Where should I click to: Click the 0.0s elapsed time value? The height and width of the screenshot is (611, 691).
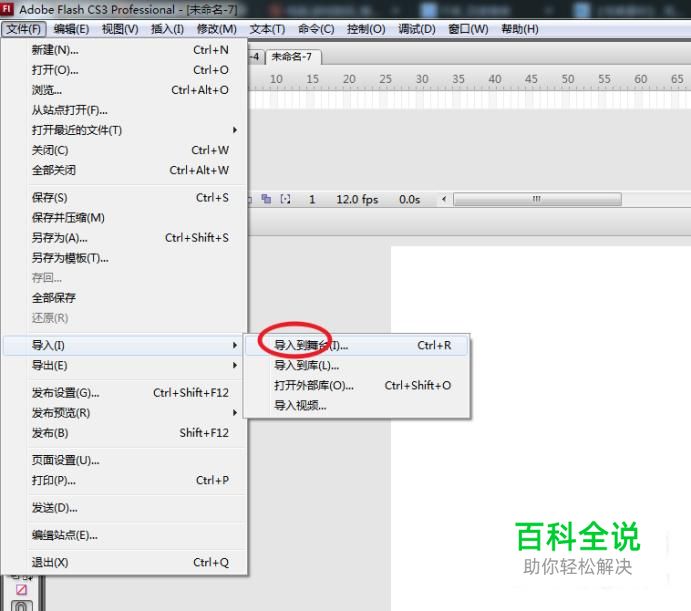click(409, 199)
